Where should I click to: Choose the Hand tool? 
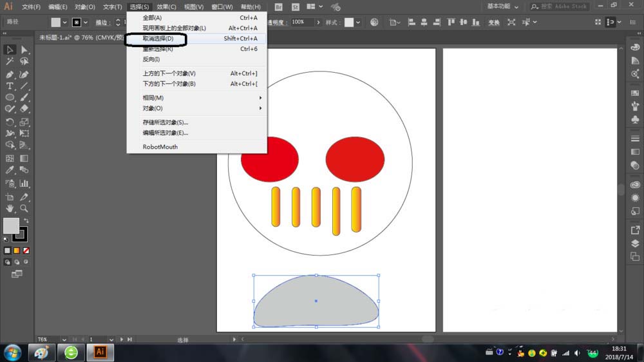(10, 209)
